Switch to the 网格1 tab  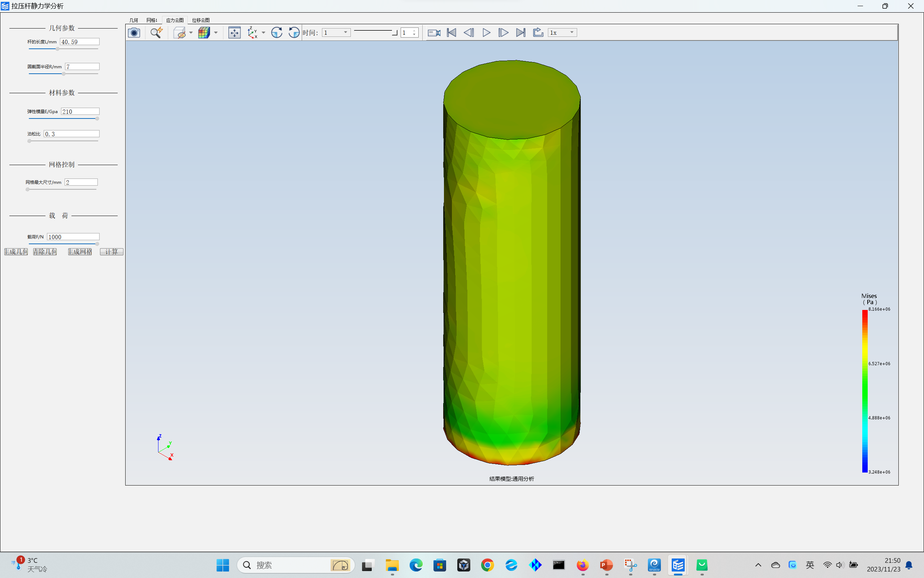[152, 20]
